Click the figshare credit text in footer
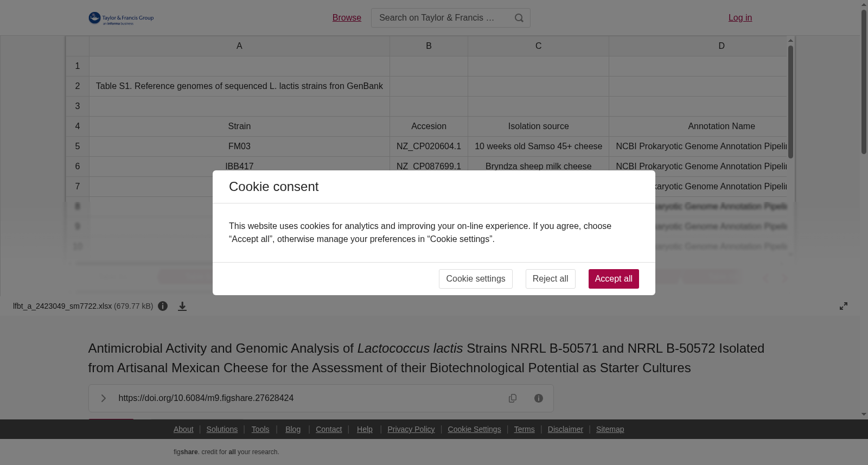868x465 pixels. click(226, 452)
